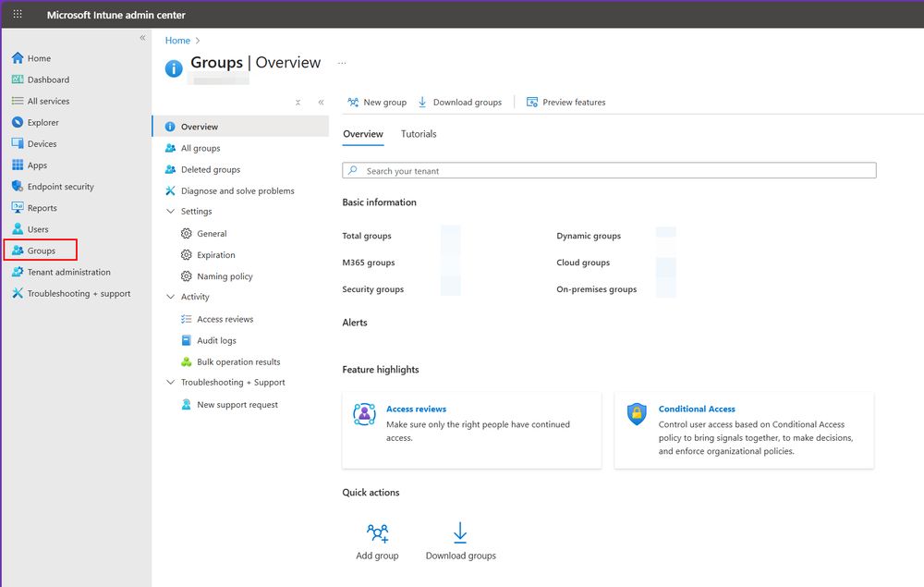Select the Overview tab
Image resolution: width=924 pixels, height=587 pixels.
363,134
